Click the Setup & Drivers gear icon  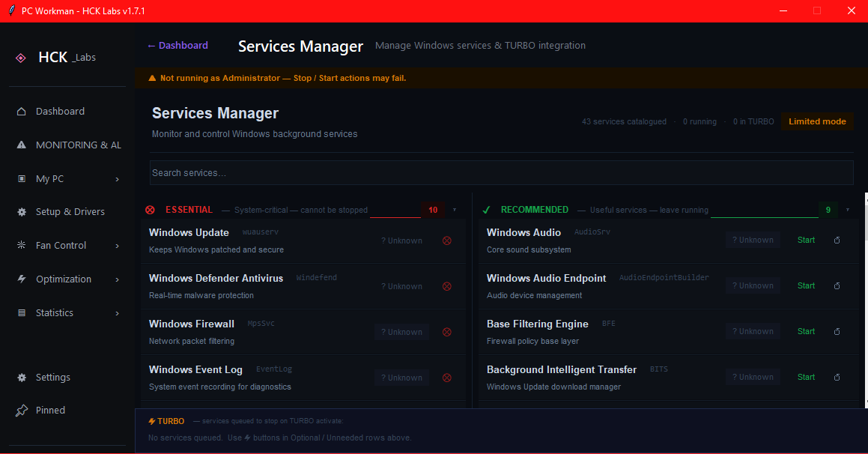click(22, 212)
